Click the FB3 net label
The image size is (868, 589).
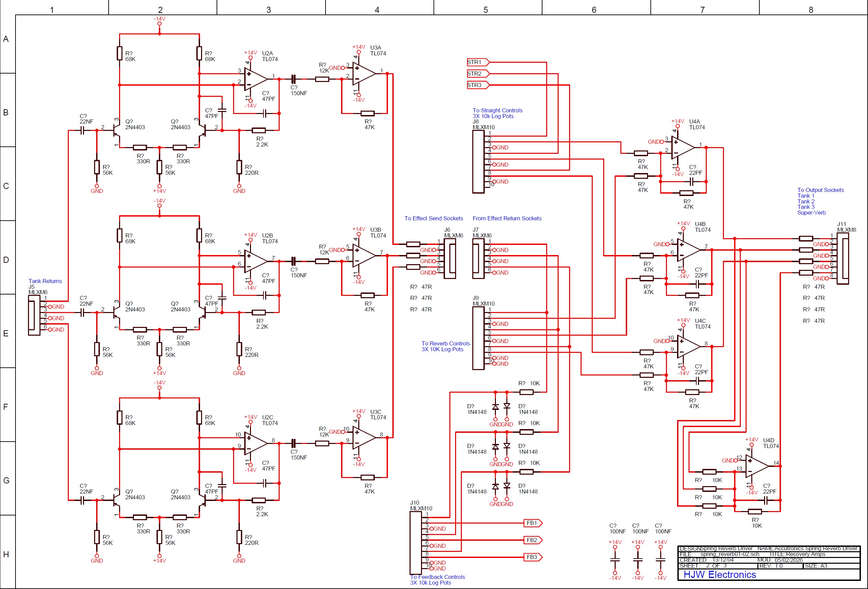click(x=532, y=557)
